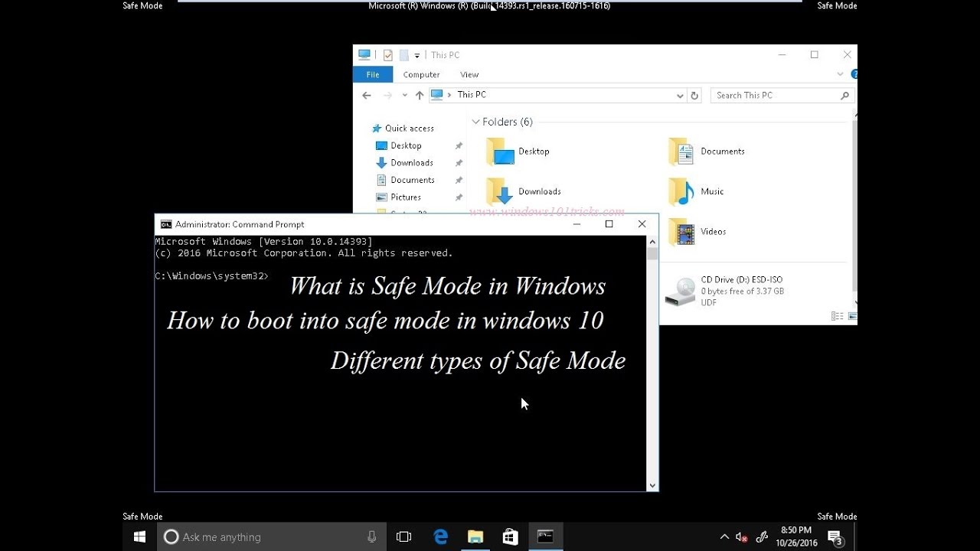Open the Computer ribbon tab

tap(422, 74)
